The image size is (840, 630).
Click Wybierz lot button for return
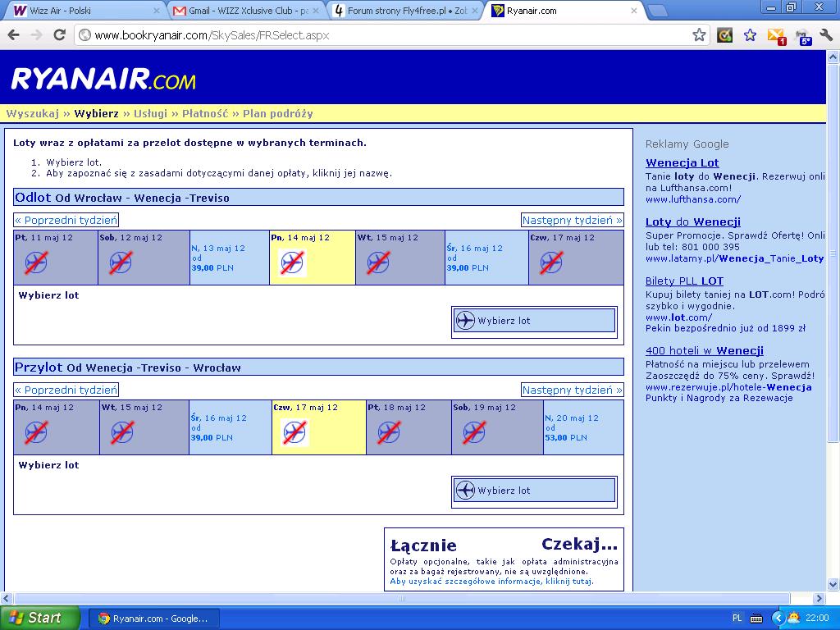(534, 491)
